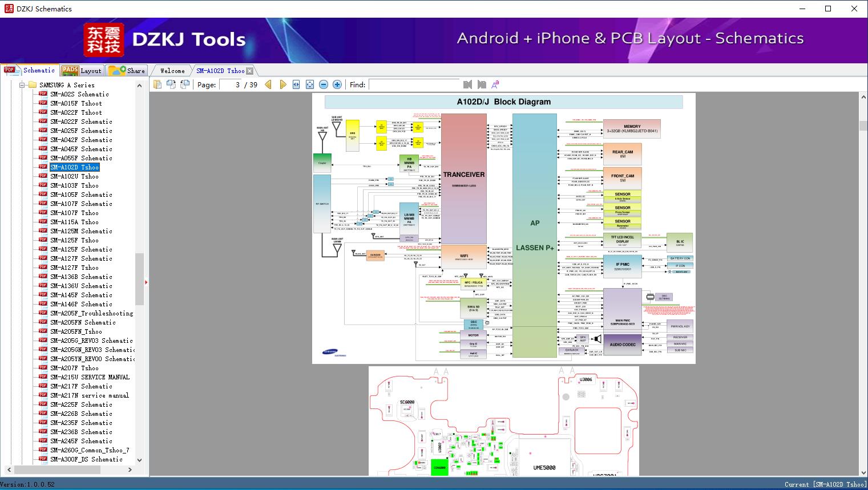Click the match case find option icon
This screenshot has width=868, height=490.
[495, 84]
